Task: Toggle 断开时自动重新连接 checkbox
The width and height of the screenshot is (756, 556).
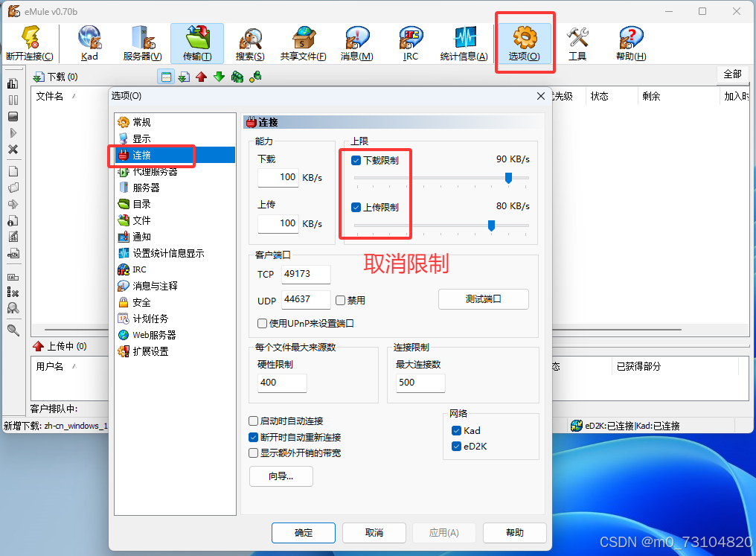Action: point(253,438)
